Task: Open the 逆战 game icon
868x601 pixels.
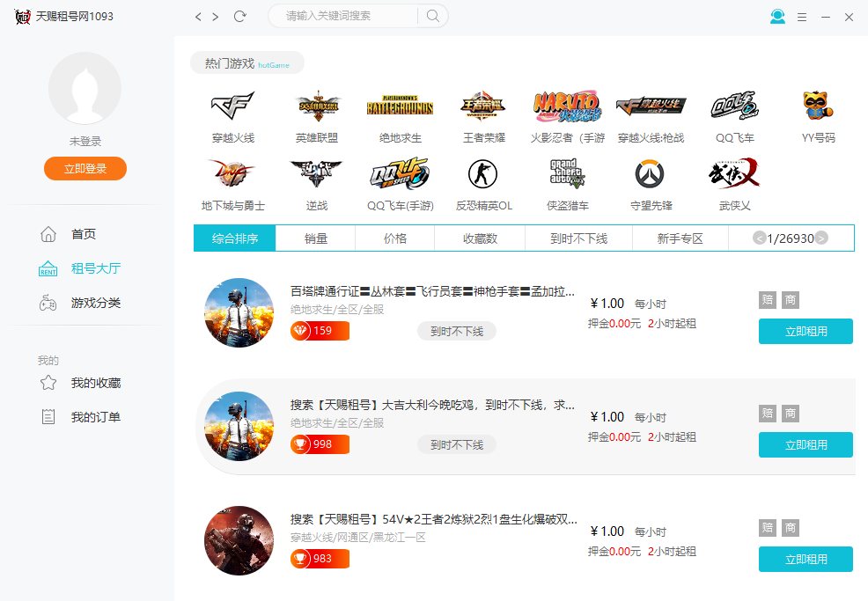Action: pos(317,173)
